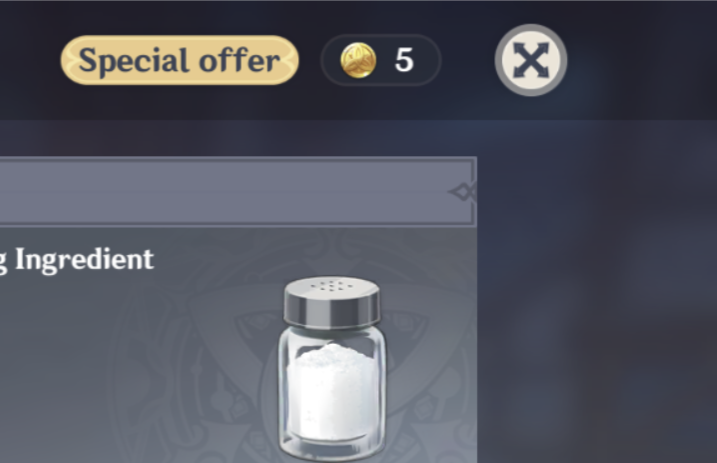Click the dark gap between coin counter and X
Screen dimensions: 717x463
[467, 61]
